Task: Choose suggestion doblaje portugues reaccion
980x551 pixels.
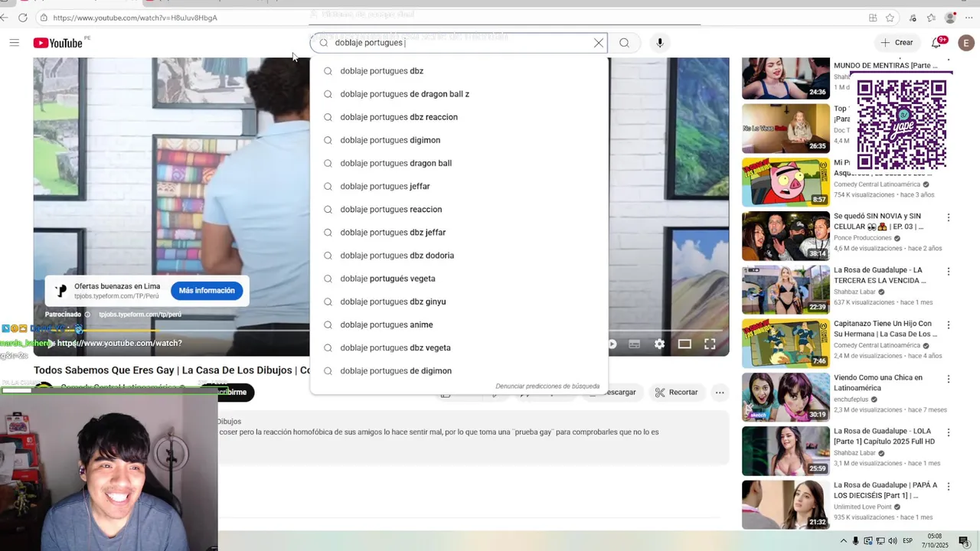Action: point(459,209)
